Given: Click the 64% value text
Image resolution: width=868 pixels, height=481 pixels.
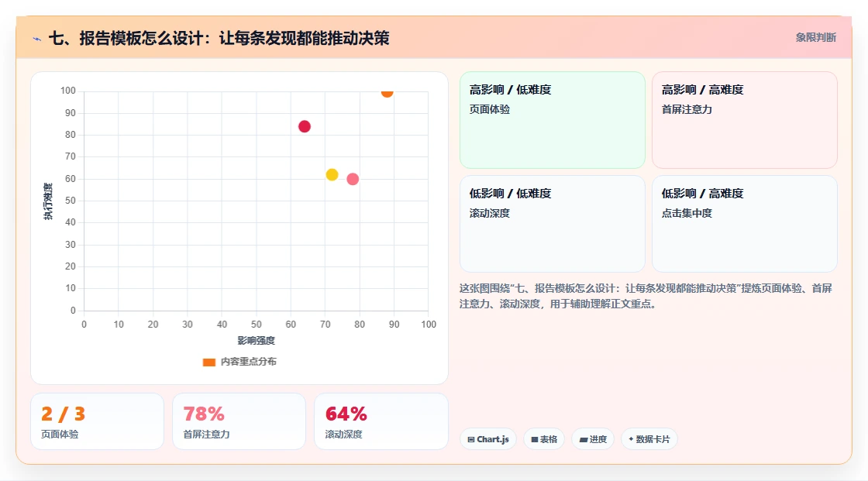Looking at the screenshot, I should (346, 414).
